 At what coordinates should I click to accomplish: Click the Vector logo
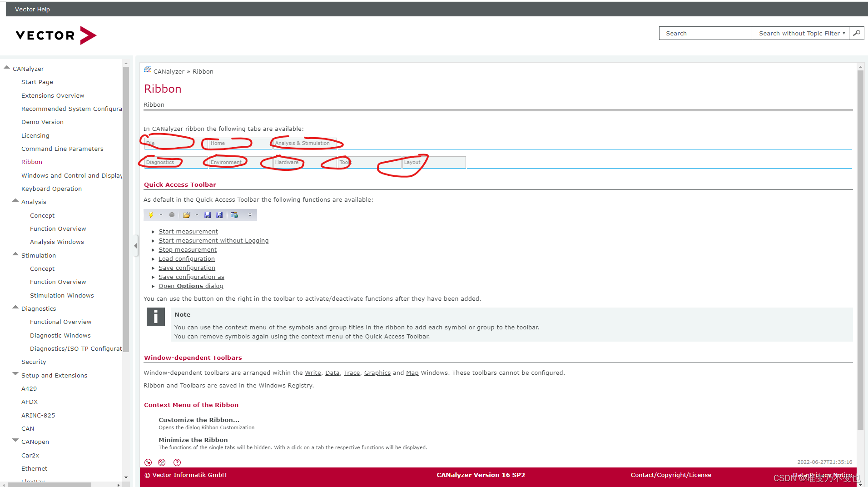click(56, 35)
